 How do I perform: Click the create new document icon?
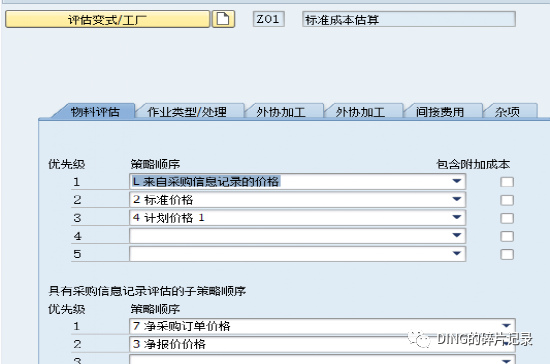pyautogui.click(x=223, y=19)
